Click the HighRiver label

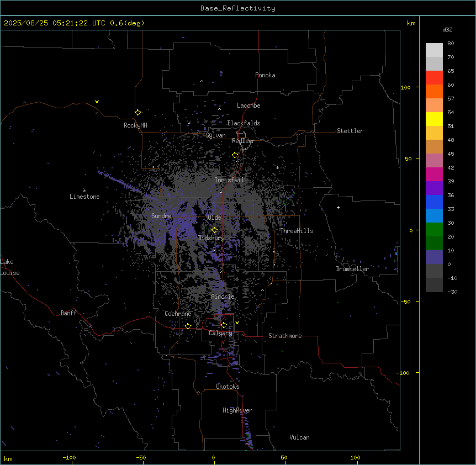pos(237,410)
